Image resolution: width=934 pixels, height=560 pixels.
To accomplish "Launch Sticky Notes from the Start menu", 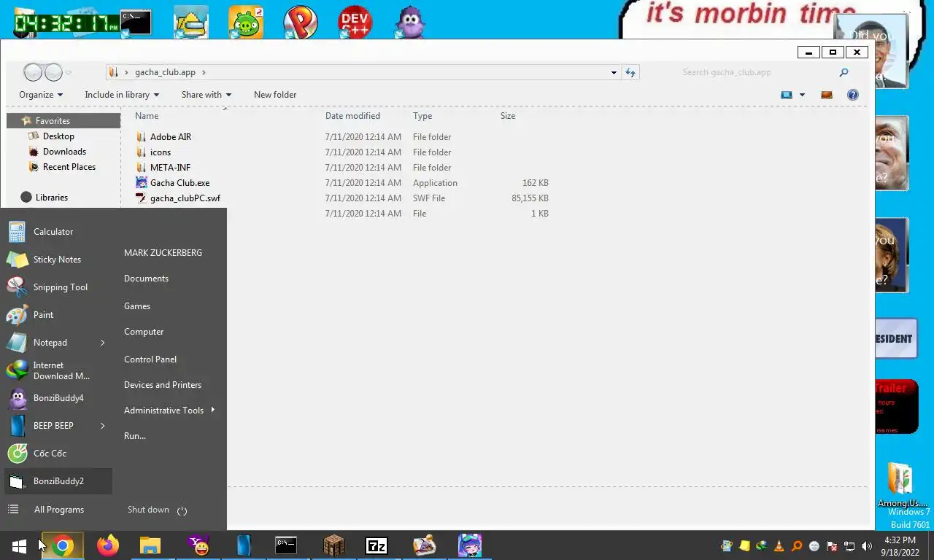I will click(57, 260).
